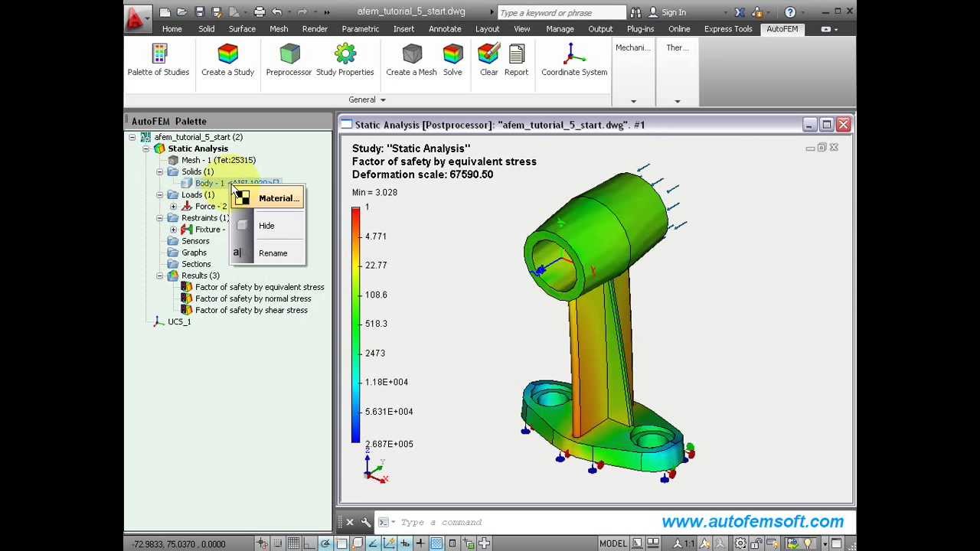The height and width of the screenshot is (551, 980).
Task: Launch the Preprocessor tool
Action: (289, 60)
